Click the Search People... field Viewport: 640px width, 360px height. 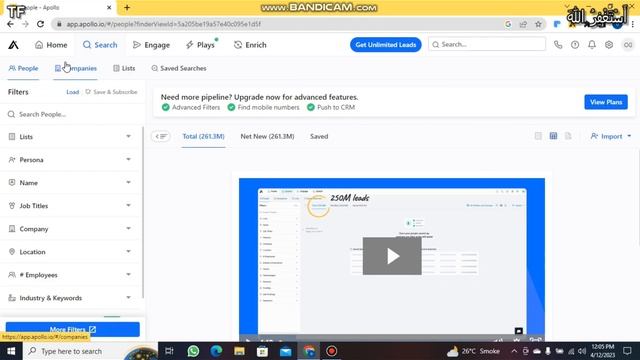click(x=73, y=114)
